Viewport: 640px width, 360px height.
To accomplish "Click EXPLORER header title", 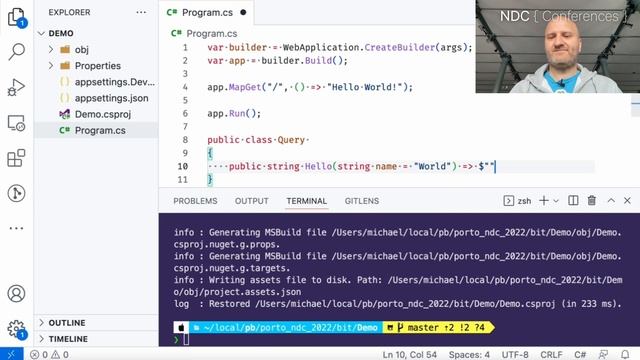I will pos(69,12).
